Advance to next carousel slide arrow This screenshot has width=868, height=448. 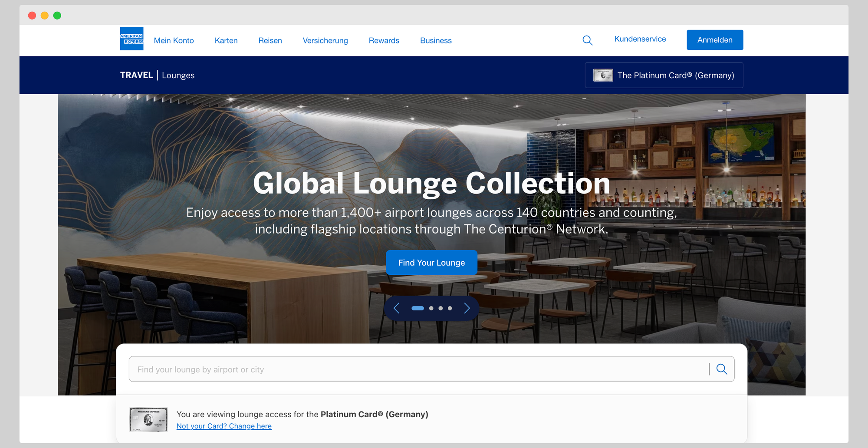[467, 308]
